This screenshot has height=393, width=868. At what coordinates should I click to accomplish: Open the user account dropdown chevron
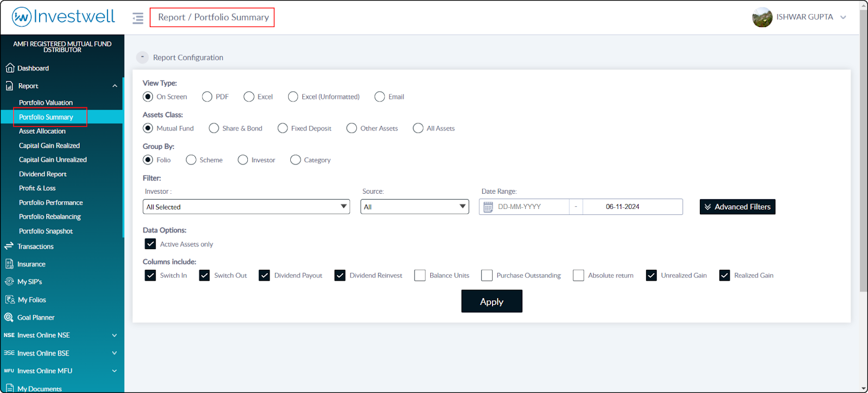click(843, 17)
